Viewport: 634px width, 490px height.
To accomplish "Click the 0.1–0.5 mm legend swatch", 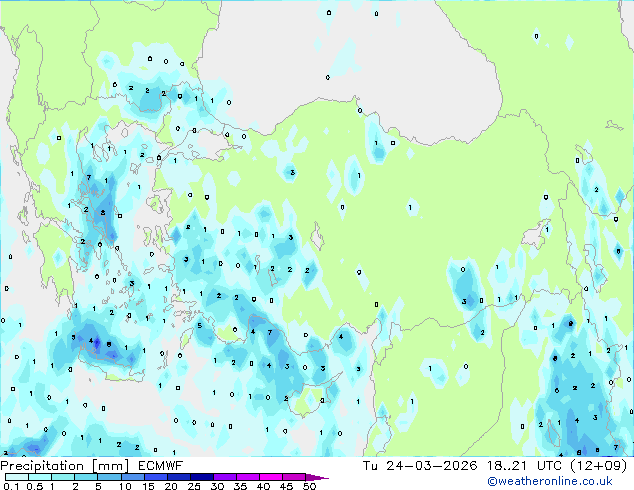I will [17, 477].
